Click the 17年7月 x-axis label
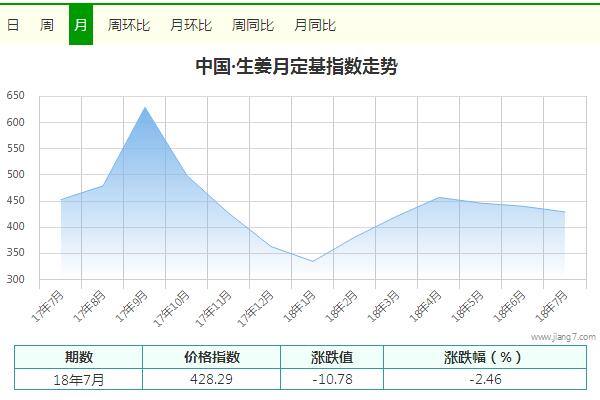Viewport: 600px width, 400px height. (x=47, y=306)
